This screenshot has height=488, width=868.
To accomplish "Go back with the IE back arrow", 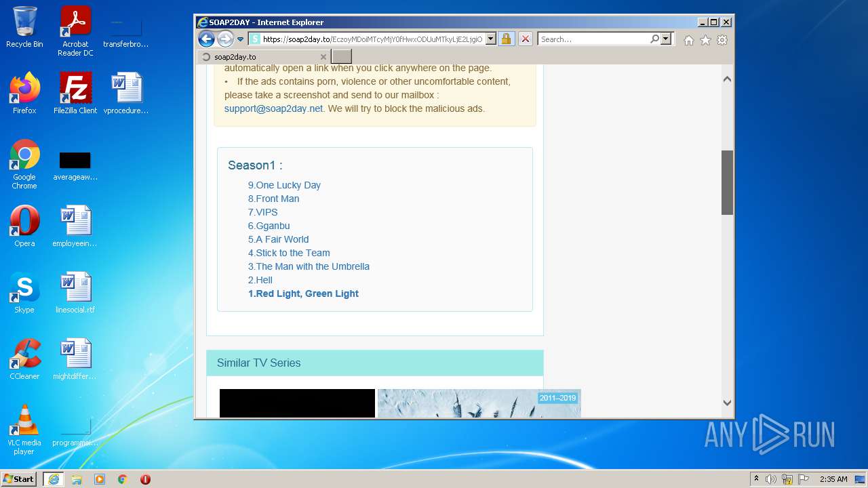I will click(207, 39).
